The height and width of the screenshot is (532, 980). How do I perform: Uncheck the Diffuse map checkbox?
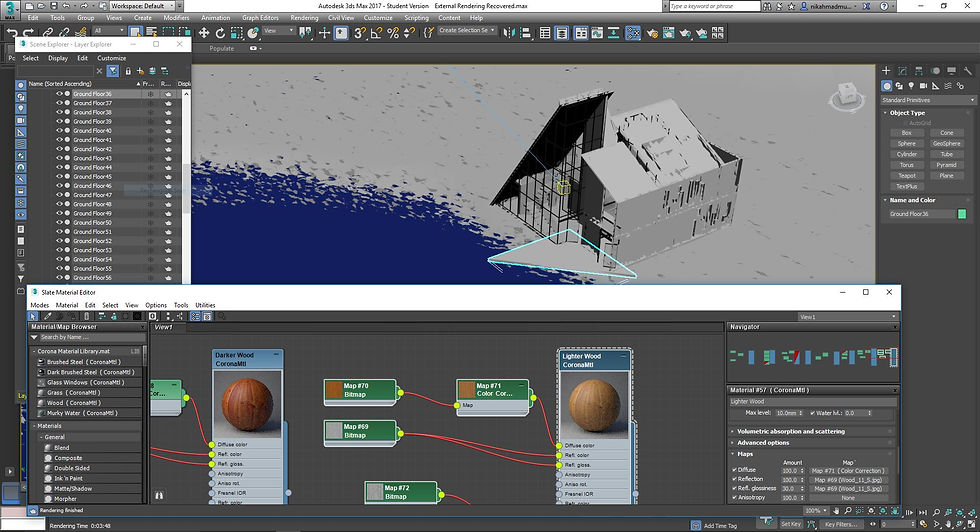pos(734,469)
